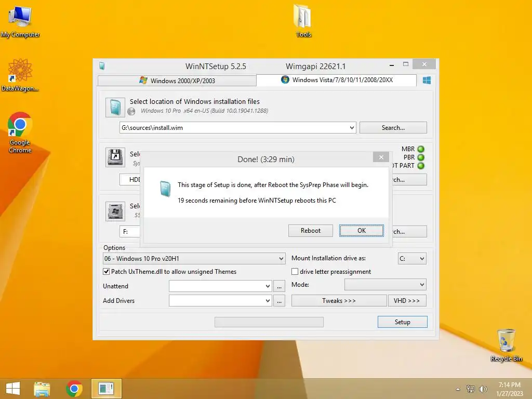Click the boot drive floppy icon
532x399 pixels.
coord(115,157)
